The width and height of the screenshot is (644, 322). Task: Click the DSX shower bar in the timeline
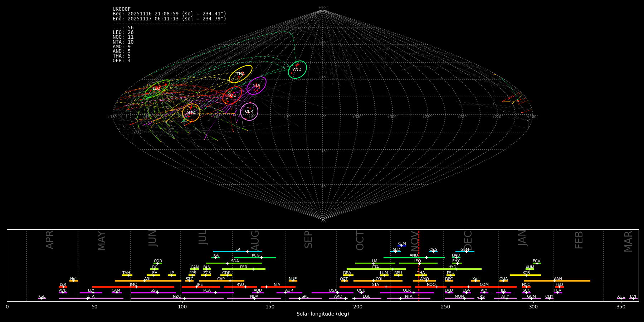point(332,293)
